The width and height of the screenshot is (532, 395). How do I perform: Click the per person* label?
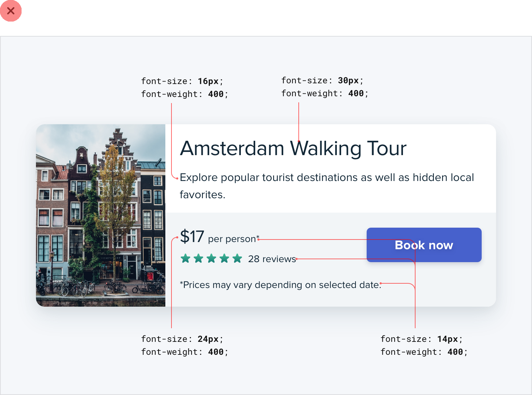(x=233, y=239)
